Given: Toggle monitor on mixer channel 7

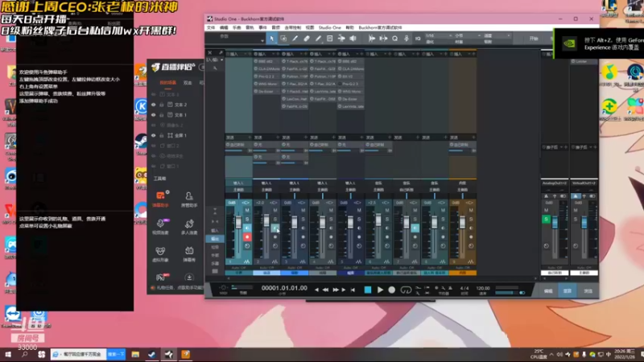Looking at the screenshot, I should pos(415,228).
